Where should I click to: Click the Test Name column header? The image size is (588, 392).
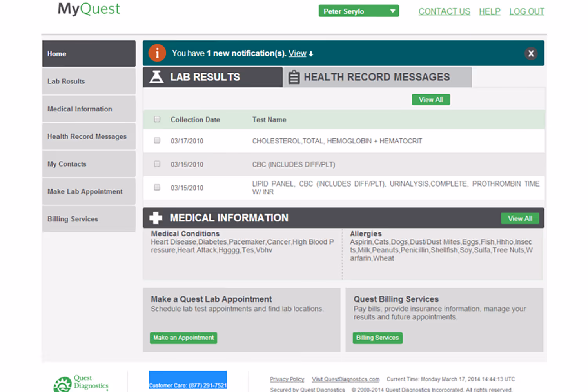pos(269,120)
